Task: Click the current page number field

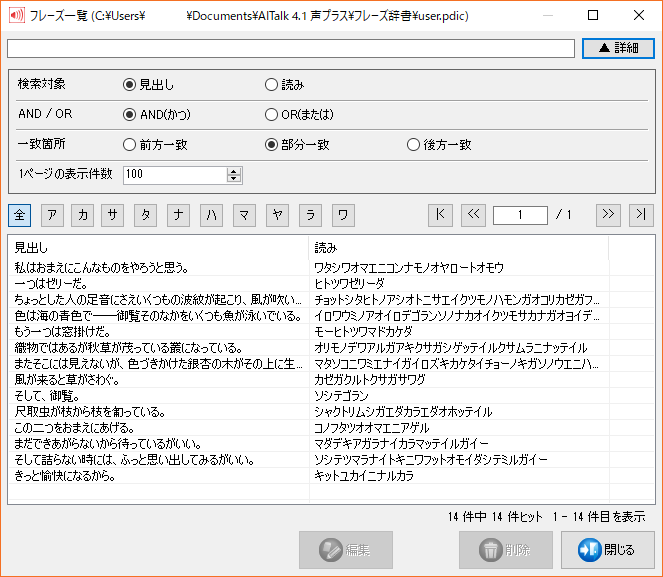Action: click(520, 215)
